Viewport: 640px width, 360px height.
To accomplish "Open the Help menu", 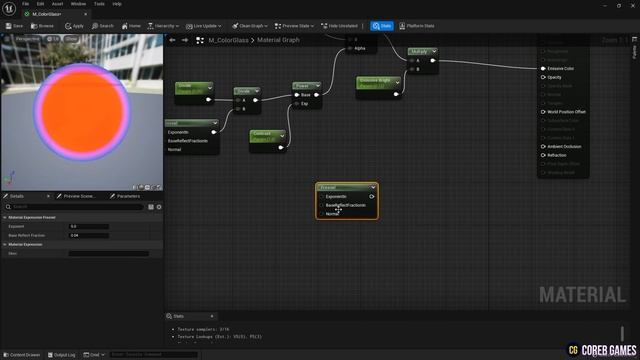I will [x=117, y=4].
